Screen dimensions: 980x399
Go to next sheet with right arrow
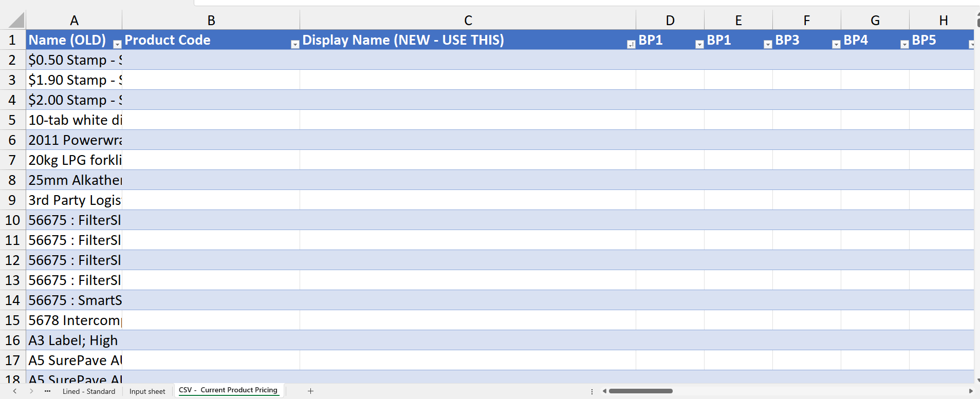pyautogui.click(x=31, y=391)
